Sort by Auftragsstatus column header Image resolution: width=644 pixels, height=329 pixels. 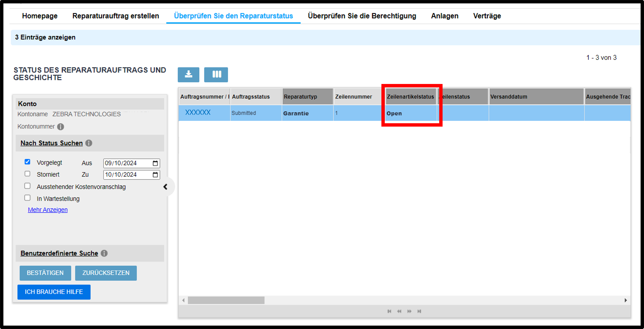tap(256, 97)
